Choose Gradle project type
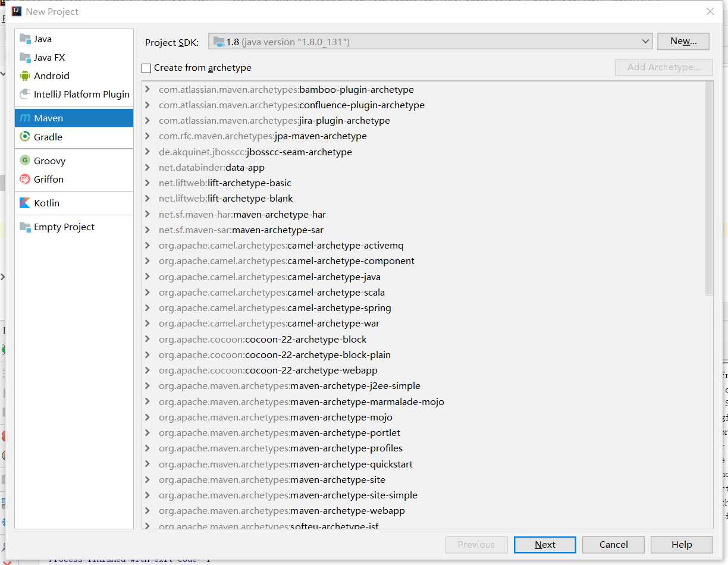This screenshot has width=728, height=565. [74, 137]
